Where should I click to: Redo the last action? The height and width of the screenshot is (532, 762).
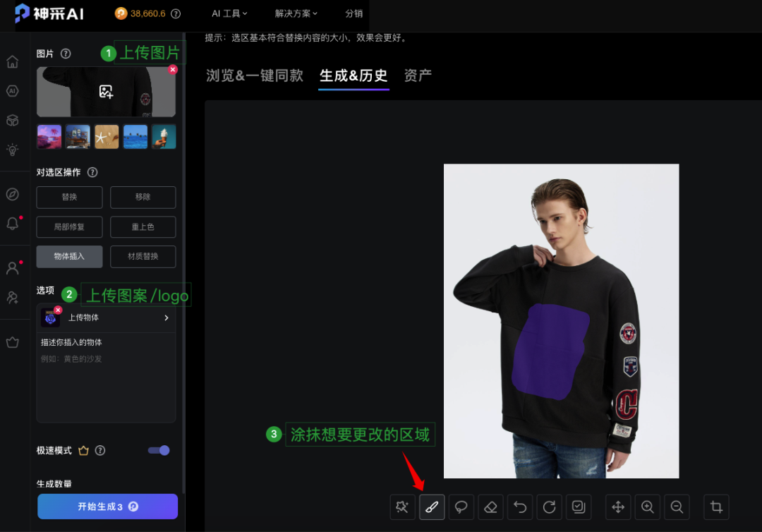549,507
